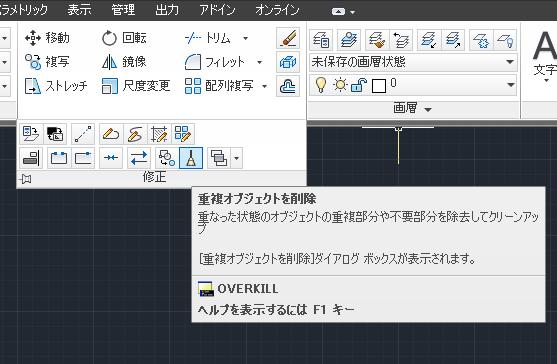
Task: Click the Layer Freeze snowflake icon
Action: coord(481,40)
